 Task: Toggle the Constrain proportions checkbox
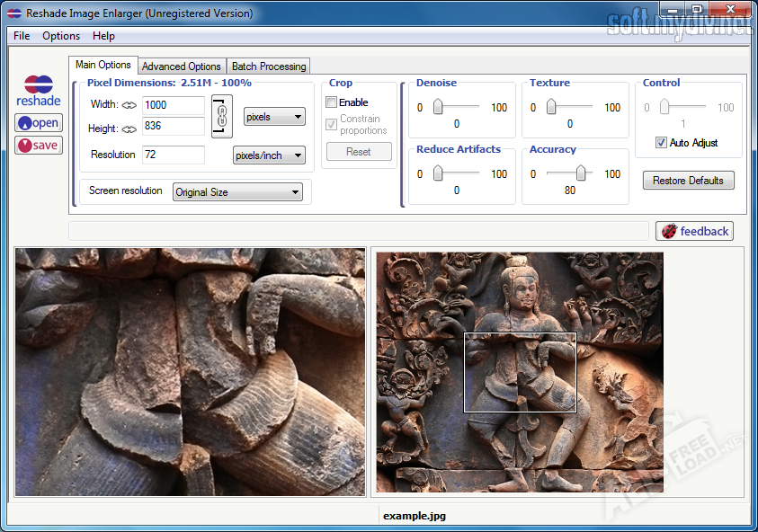(x=332, y=124)
